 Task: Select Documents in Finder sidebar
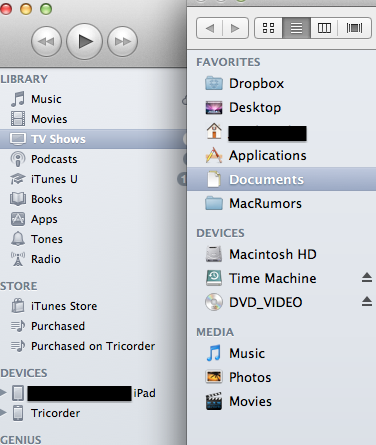pos(281,179)
